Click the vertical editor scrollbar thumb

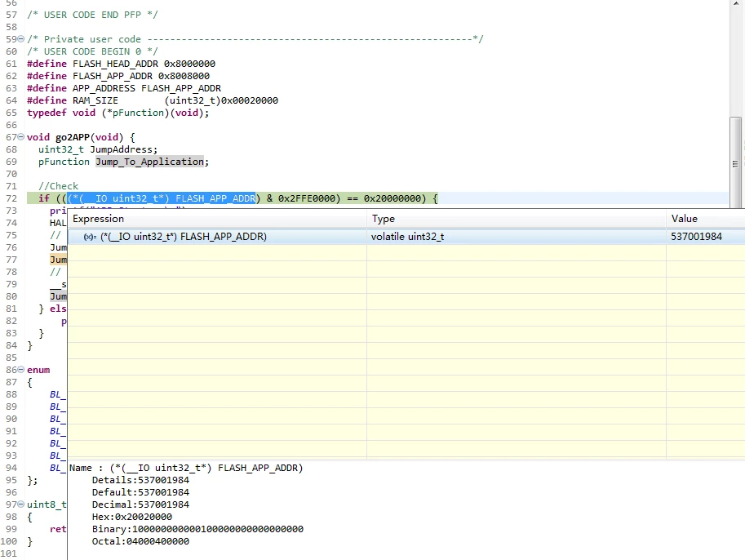click(735, 163)
